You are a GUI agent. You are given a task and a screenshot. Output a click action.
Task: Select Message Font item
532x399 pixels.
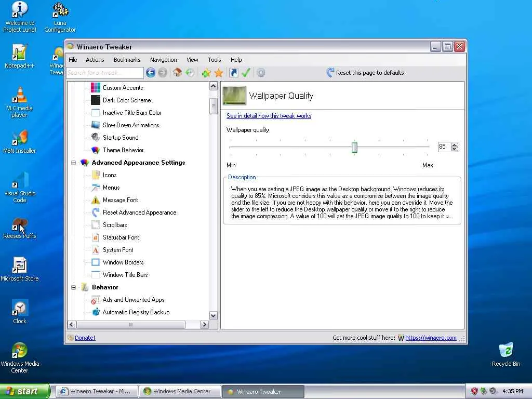[x=121, y=200]
